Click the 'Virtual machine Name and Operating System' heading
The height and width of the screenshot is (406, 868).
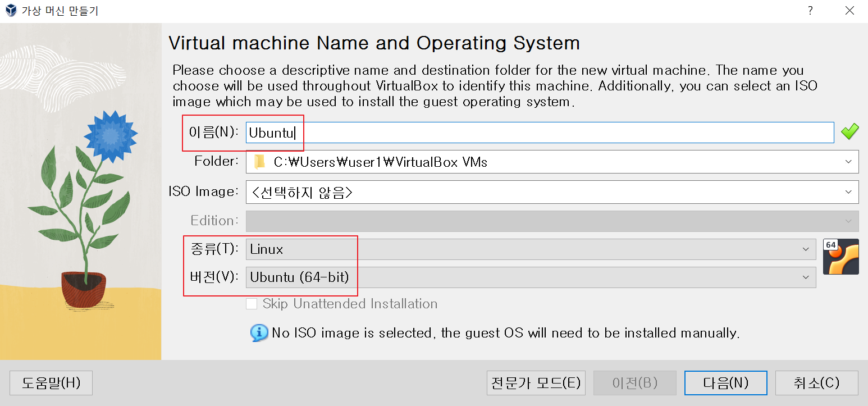click(x=374, y=43)
